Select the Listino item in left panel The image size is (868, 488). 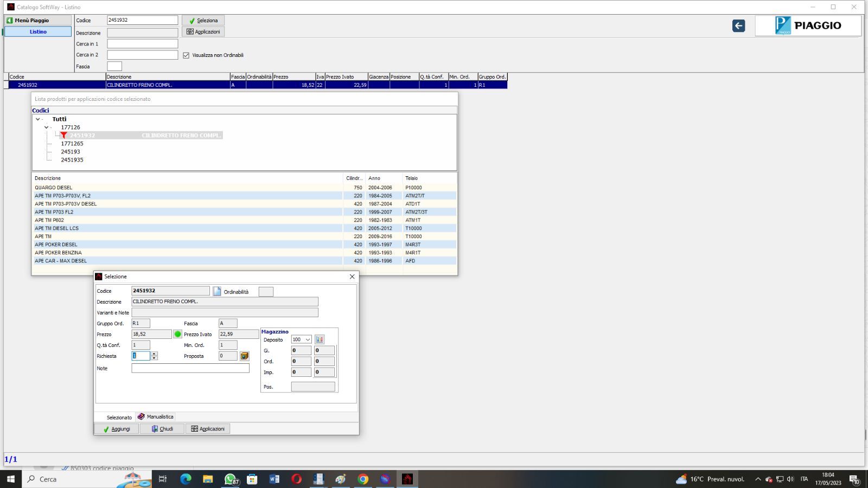(x=38, y=31)
